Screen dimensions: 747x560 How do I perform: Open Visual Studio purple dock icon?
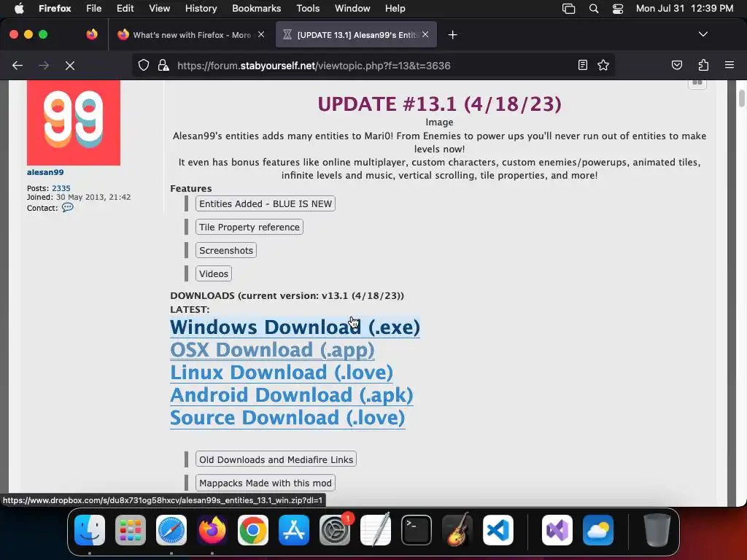557,530
